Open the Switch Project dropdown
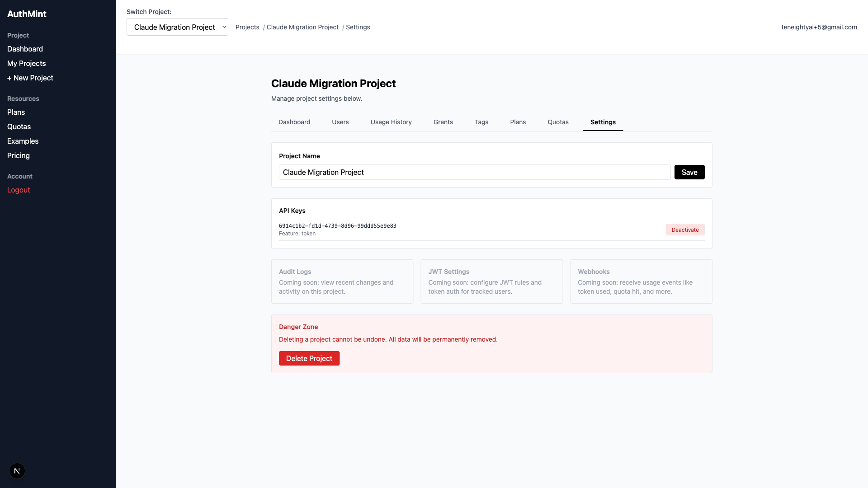The width and height of the screenshot is (868, 488). 177,27
